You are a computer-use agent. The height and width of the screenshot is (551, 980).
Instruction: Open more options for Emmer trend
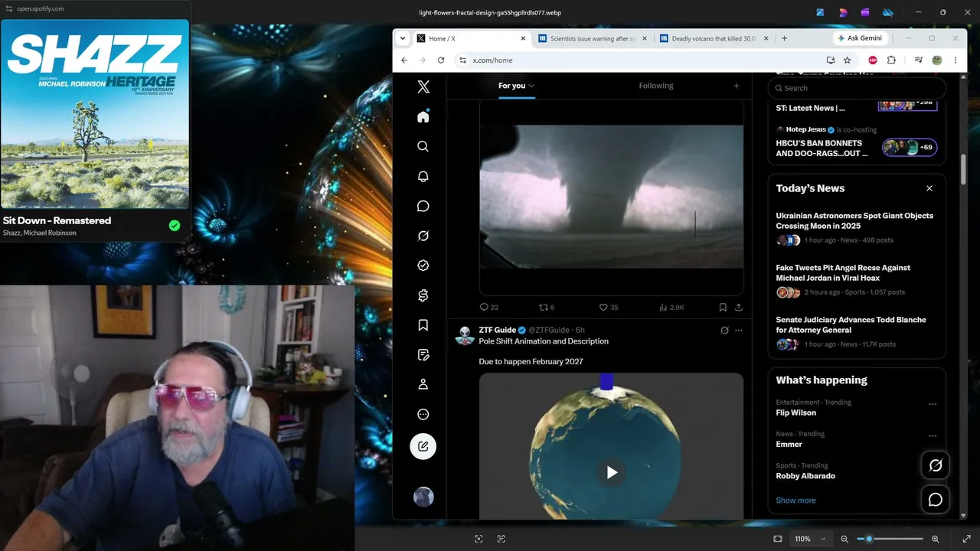pos(933,436)
